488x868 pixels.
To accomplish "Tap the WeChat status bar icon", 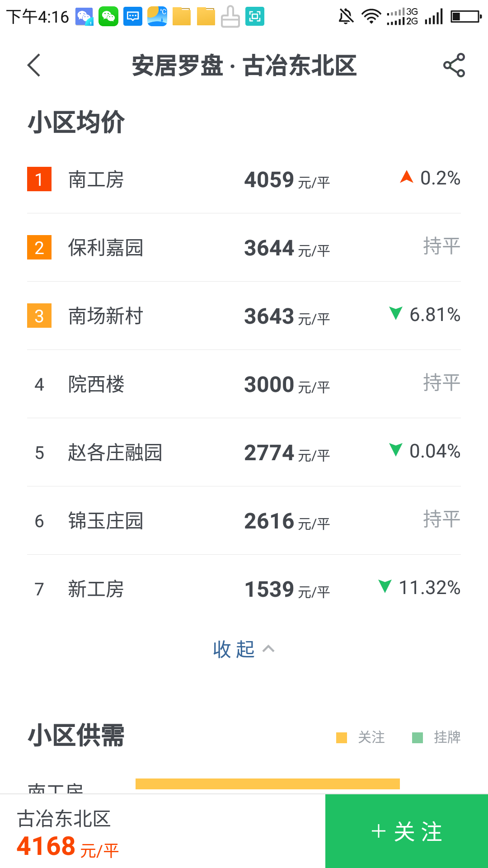I will click(x=108, y=17).
